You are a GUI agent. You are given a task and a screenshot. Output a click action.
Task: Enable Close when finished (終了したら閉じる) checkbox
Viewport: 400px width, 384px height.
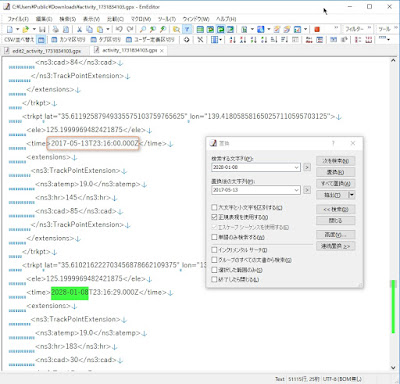pyautogui.click(x=214, y=279)
